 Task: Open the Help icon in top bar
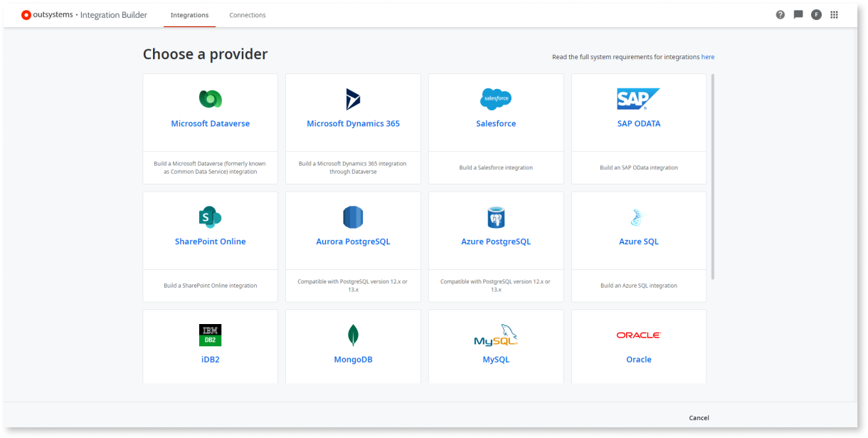(x=780, y=14)
